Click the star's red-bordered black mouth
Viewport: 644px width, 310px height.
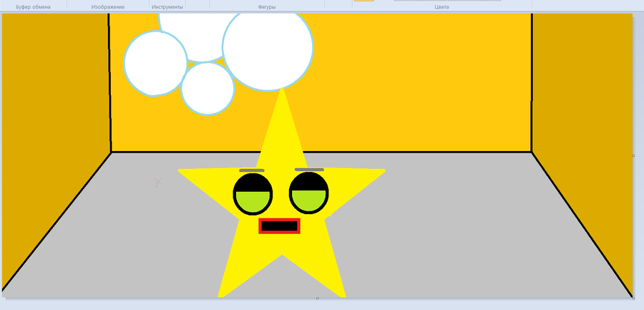tap(279, 226)
